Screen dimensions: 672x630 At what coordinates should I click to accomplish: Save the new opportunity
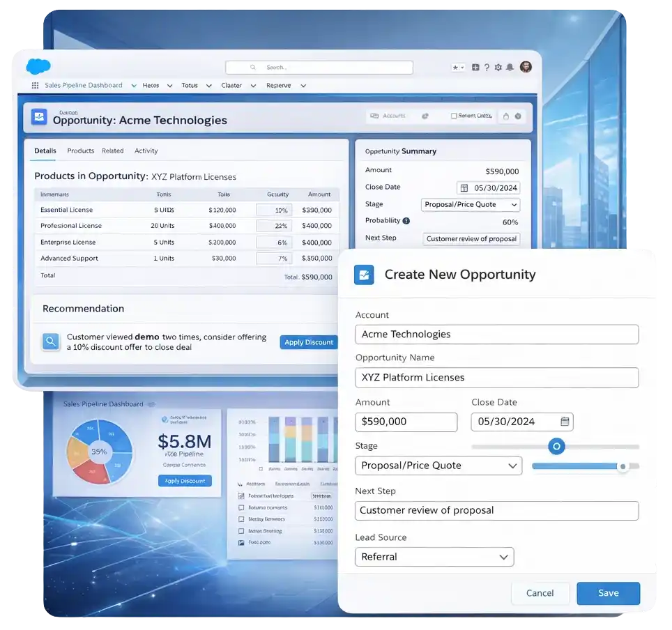point(608,593)
